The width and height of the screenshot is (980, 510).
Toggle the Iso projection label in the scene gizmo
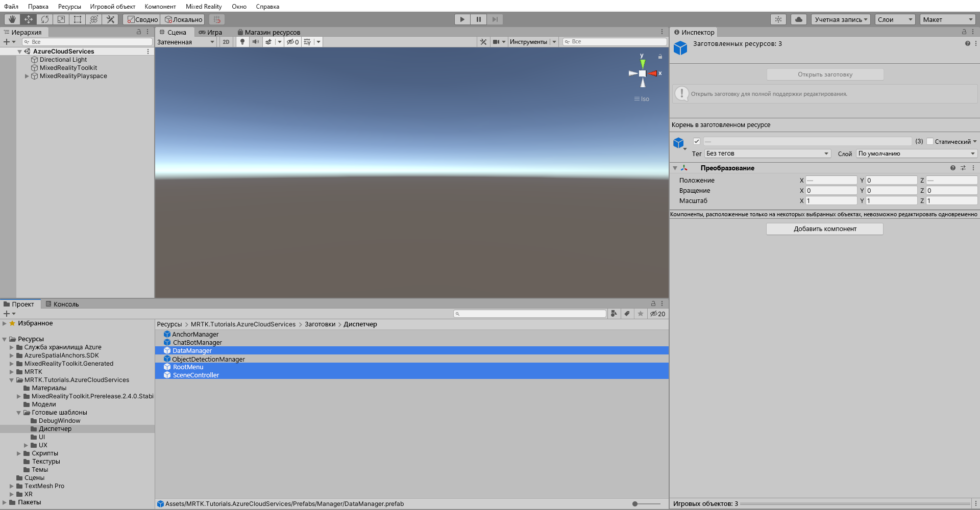click(x=642, y=99)
